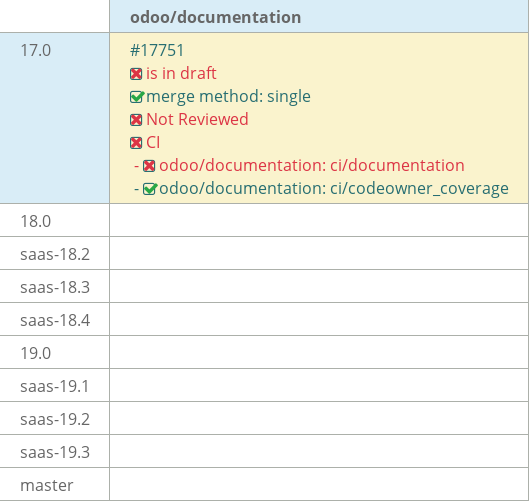Viewport: 529px width, 501px height.
Task: Select the 19.0 branch row label
Action: point(36,354)
